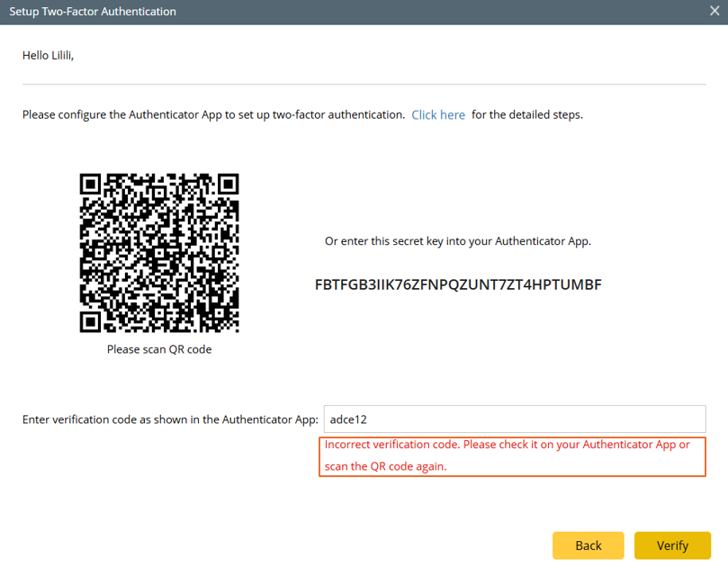
Task: Click the 'Hello Lilili,' greeting text
Action: tap(48, 55)
